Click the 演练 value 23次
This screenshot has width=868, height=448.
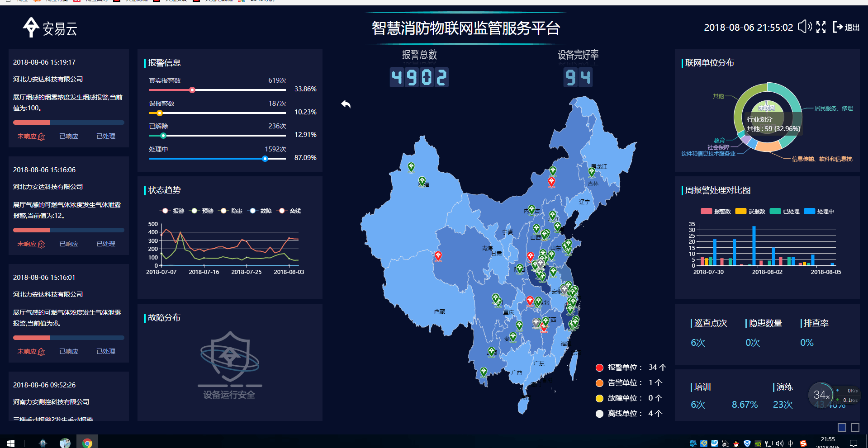[783, 405]
